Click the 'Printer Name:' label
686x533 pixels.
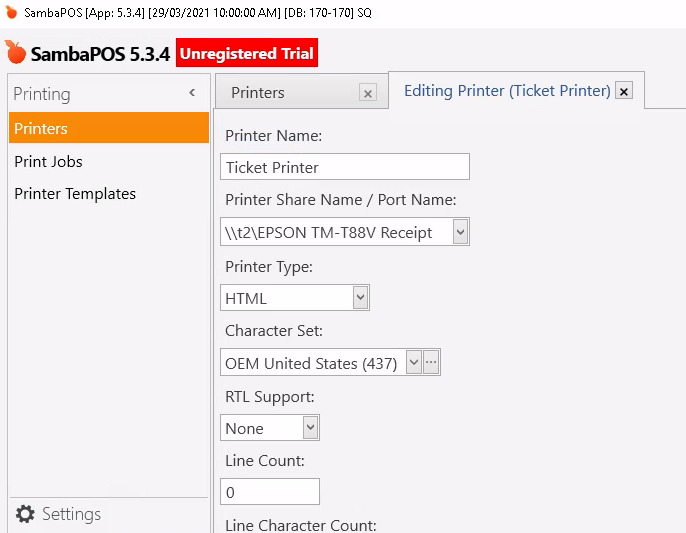coord(273,135)
